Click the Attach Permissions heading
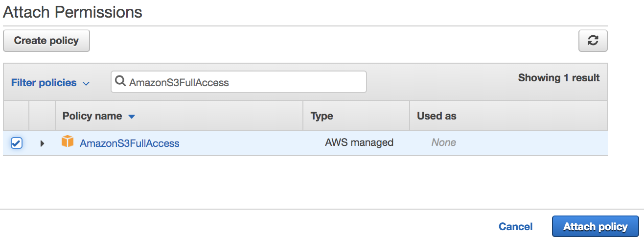 (x=72, y=12)
